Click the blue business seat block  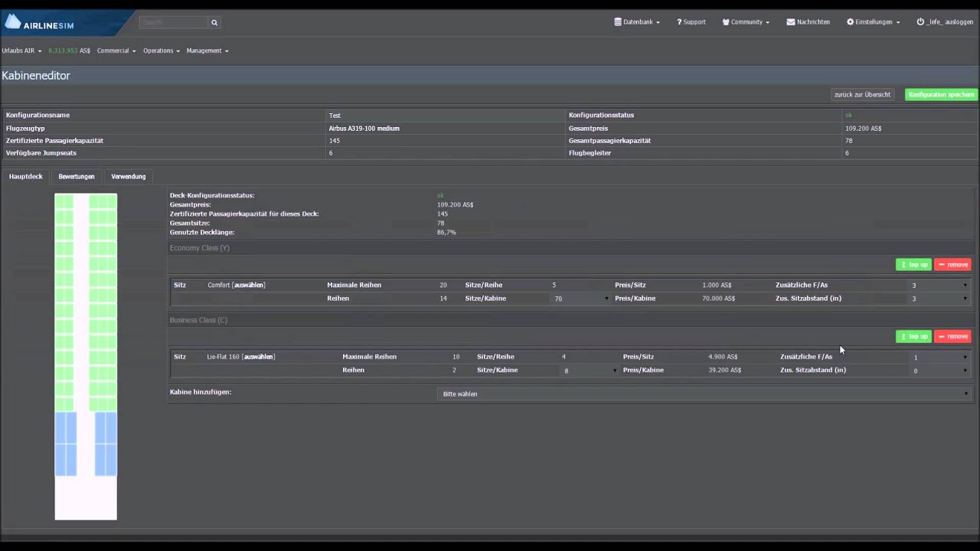[x=86, y=444]
